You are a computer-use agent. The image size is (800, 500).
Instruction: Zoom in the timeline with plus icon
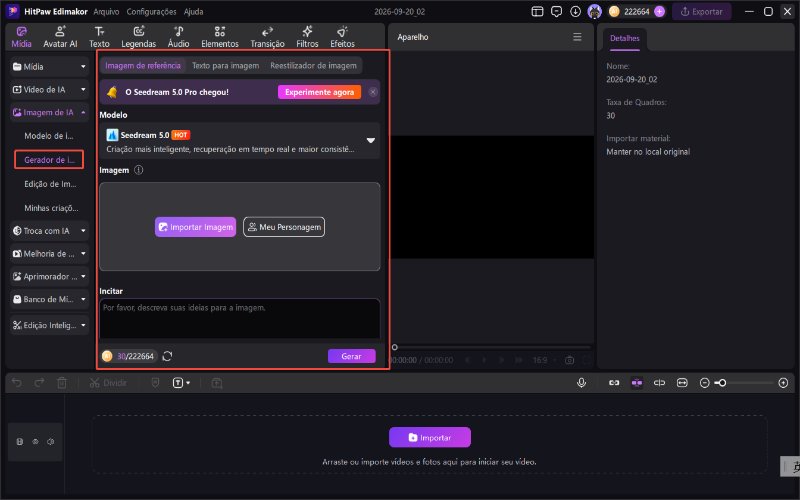pyautogui.click(x=783, y=383)
